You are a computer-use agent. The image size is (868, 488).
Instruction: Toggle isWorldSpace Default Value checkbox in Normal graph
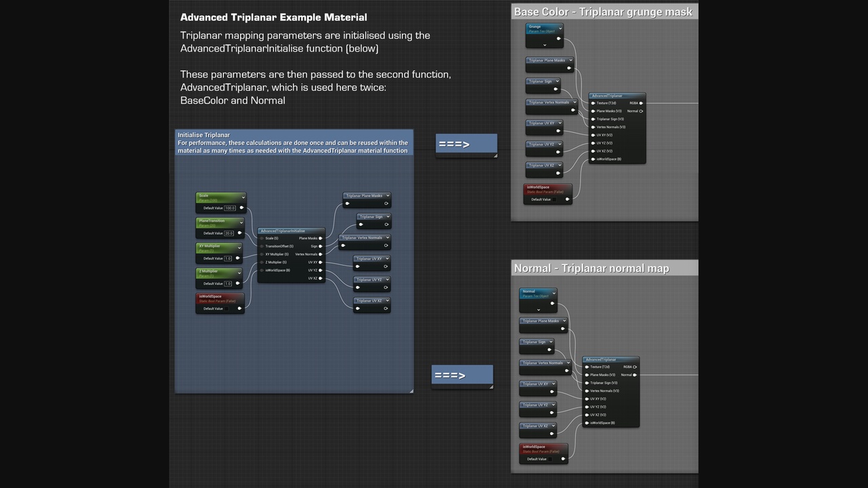(x=551, y=459)
